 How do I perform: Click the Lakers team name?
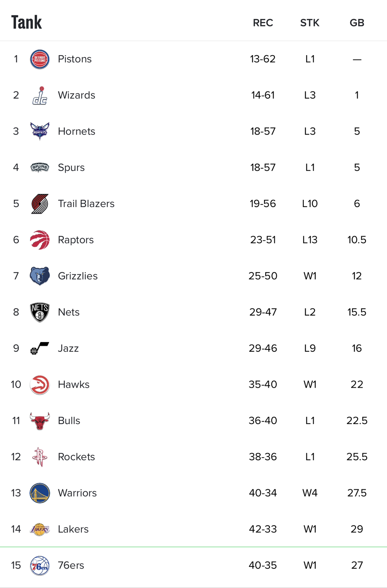(73, 529)
